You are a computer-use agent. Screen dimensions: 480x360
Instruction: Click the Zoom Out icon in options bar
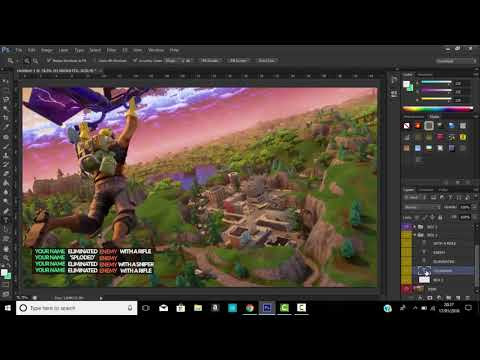[35, 61]
